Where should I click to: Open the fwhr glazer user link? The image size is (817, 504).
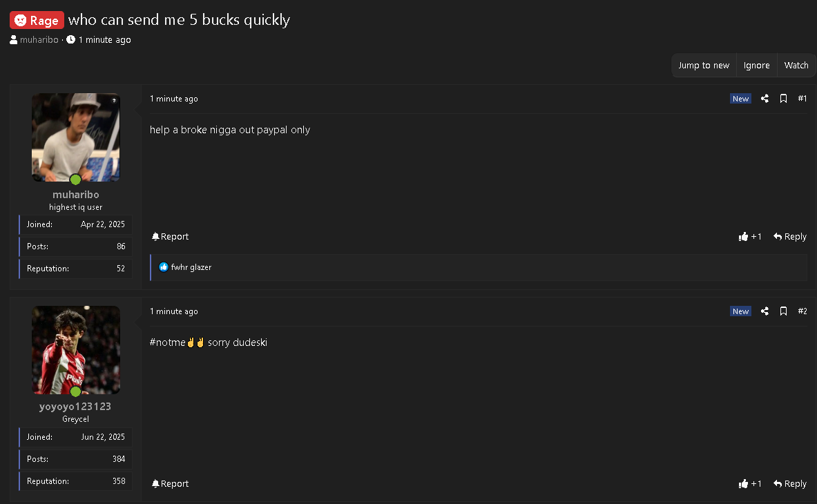click(x=191, y=267)
